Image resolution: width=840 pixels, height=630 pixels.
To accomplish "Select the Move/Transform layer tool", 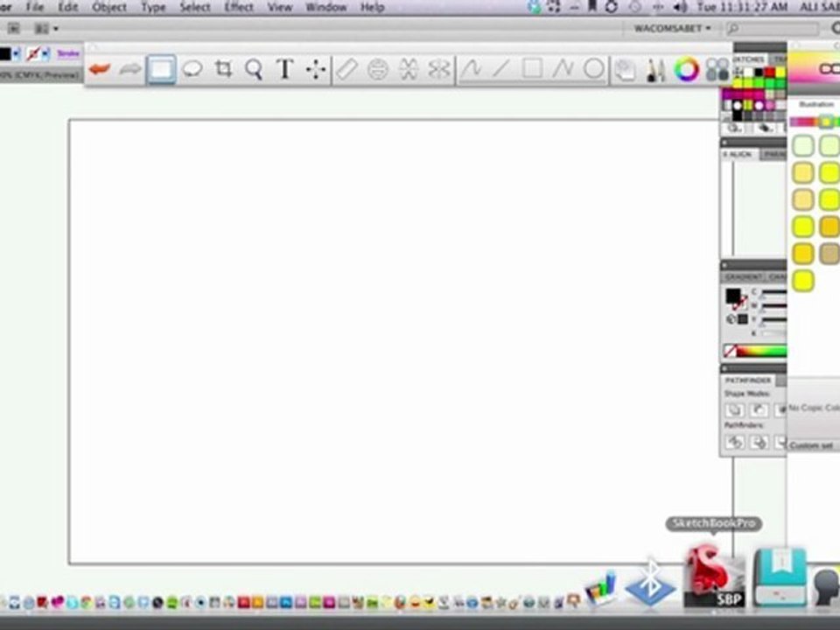I will coord(316,70).
